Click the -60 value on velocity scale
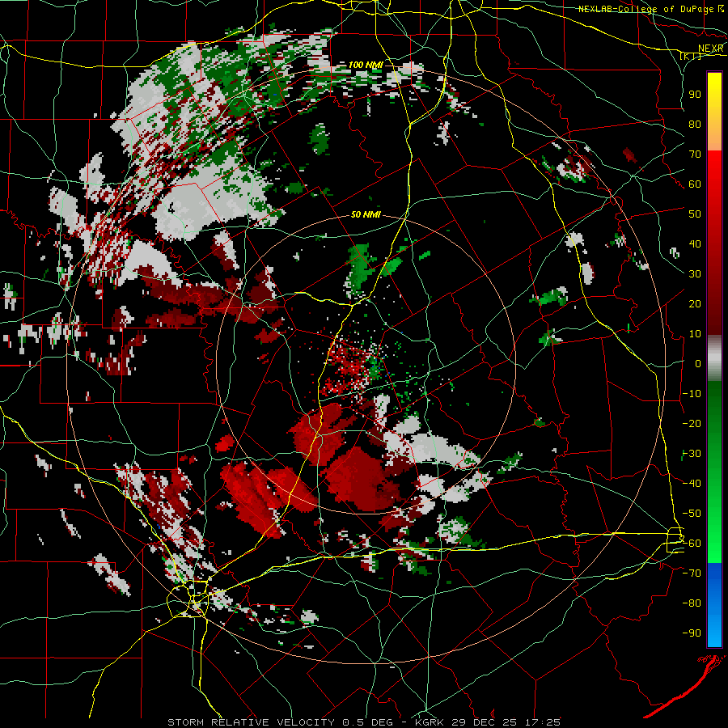 point(692,544)
